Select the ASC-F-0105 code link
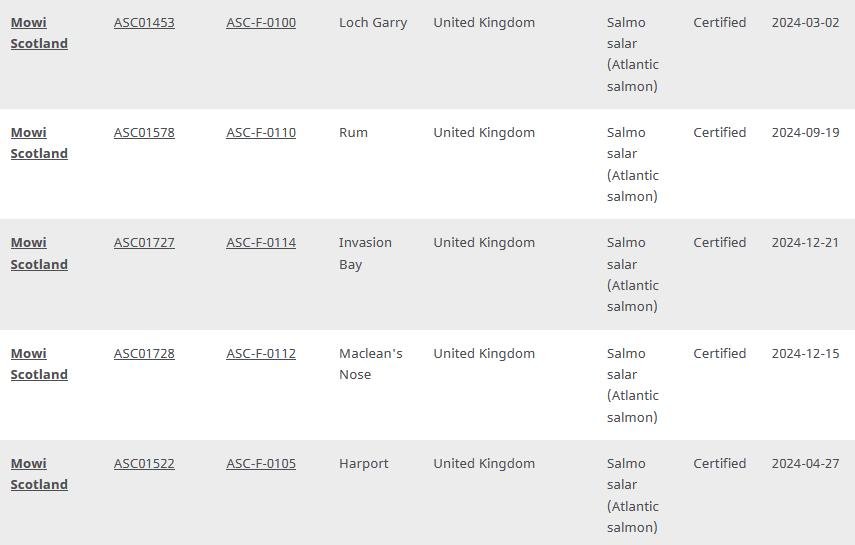The image size is (855, 545). (x=261, y=463)
